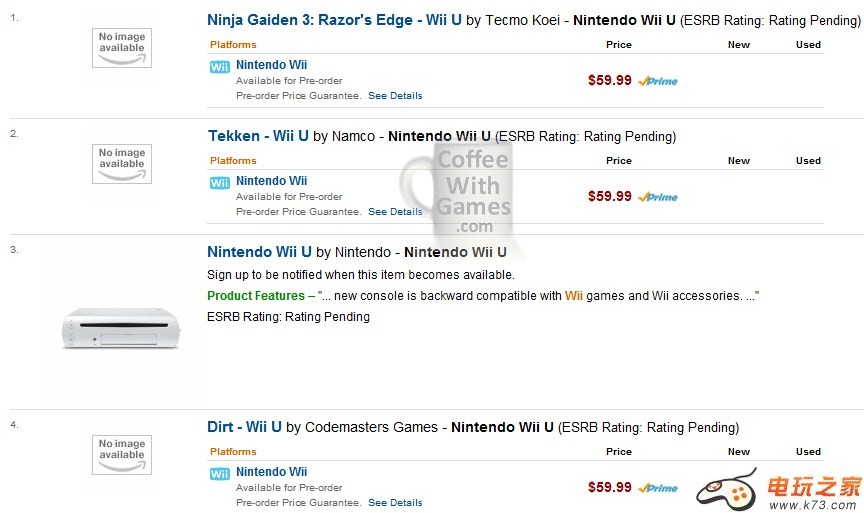Image resolution: width=864 pixels, height=513 pixels.
Task: Click the Wii icon under Ninja Gaiden 3
Action: (220, 67)
